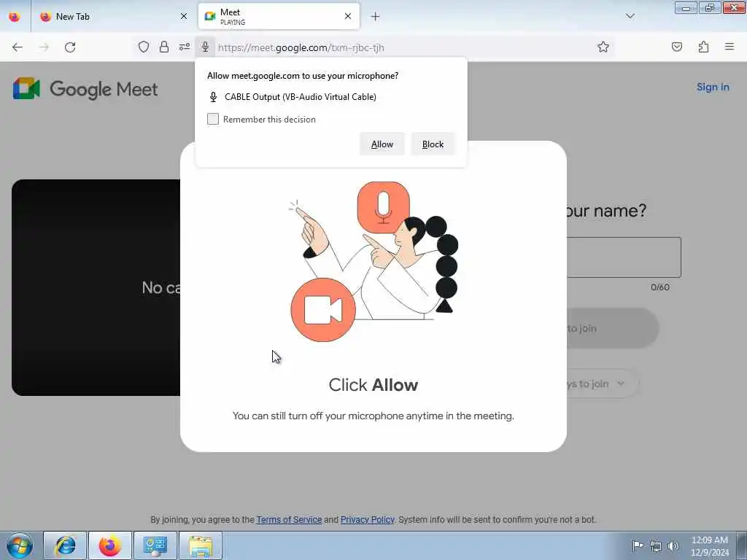The image size is (747, 560).
Task: Click the site security padlock icon
Action: point(164,47)
